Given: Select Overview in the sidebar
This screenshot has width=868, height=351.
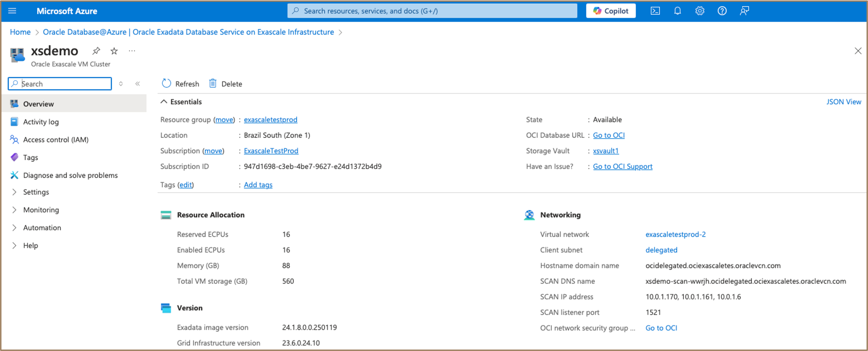Looking at the screenshot, I should point(74,104).
